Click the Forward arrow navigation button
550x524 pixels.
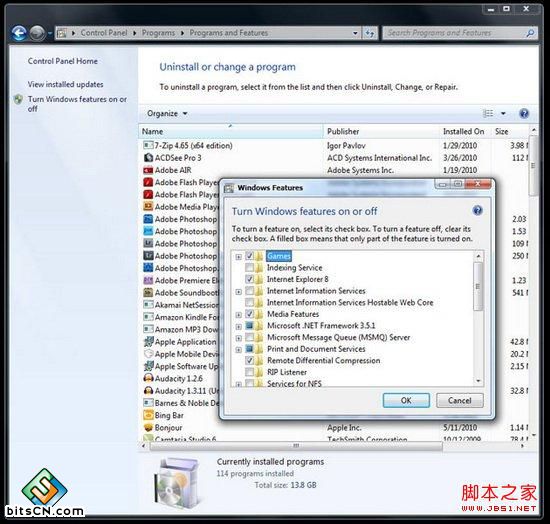tap(37, 33)
